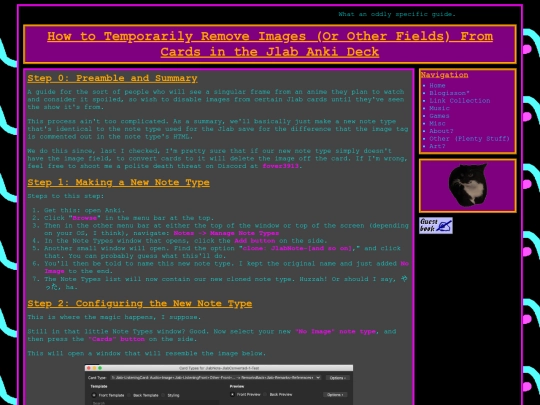Click the highlighted 'Cards' button text

tap(116, 339)
